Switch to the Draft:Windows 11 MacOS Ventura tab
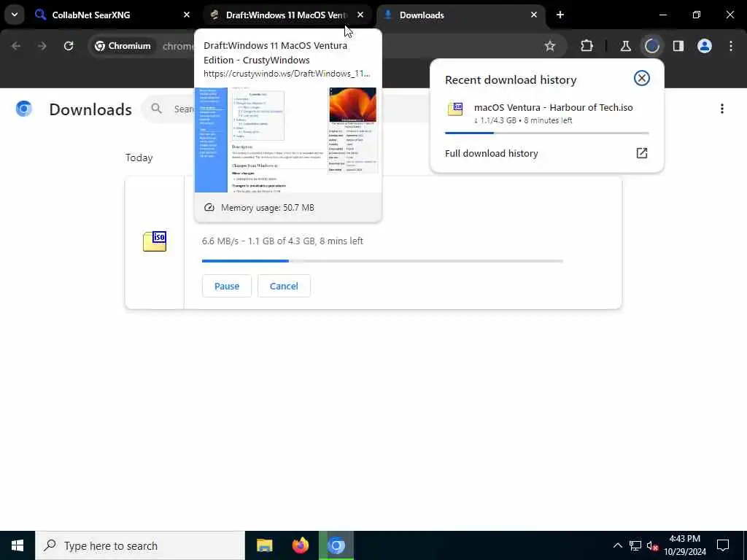 click(288, 15)
